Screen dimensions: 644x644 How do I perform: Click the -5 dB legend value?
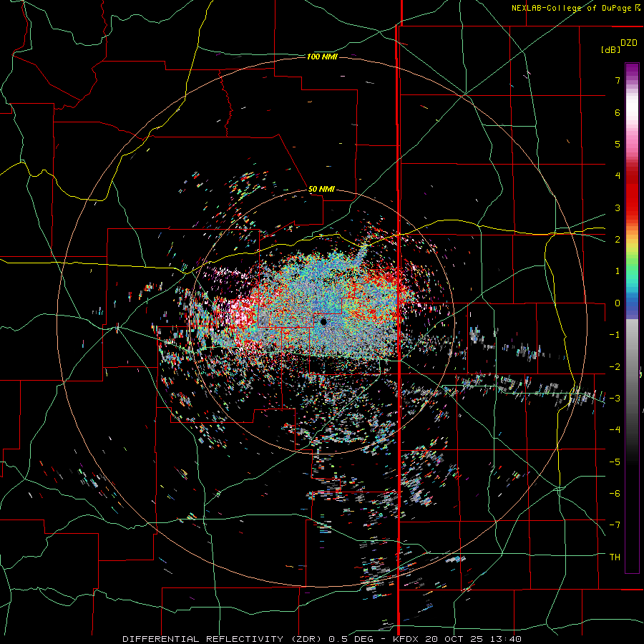(x=615, y=462)
